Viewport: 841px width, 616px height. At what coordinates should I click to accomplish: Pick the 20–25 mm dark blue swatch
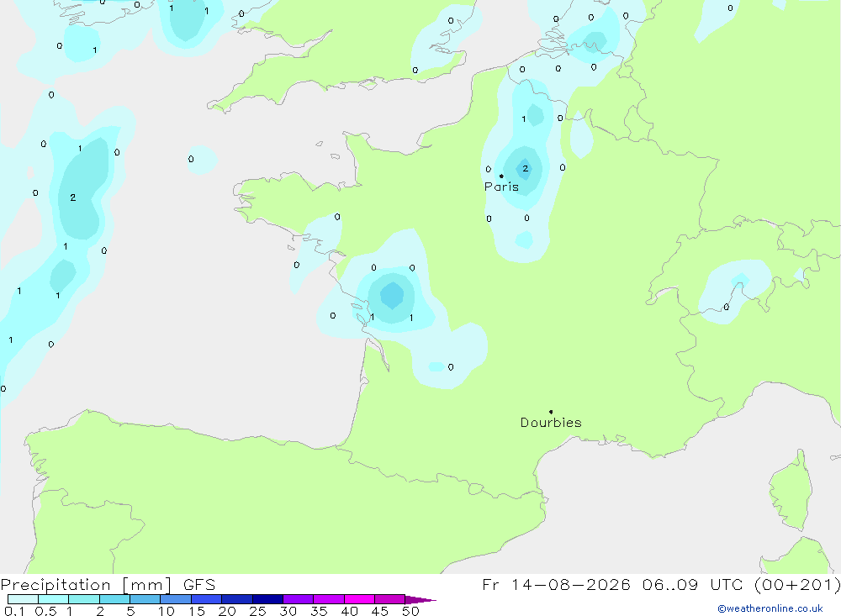pos(237,599)
